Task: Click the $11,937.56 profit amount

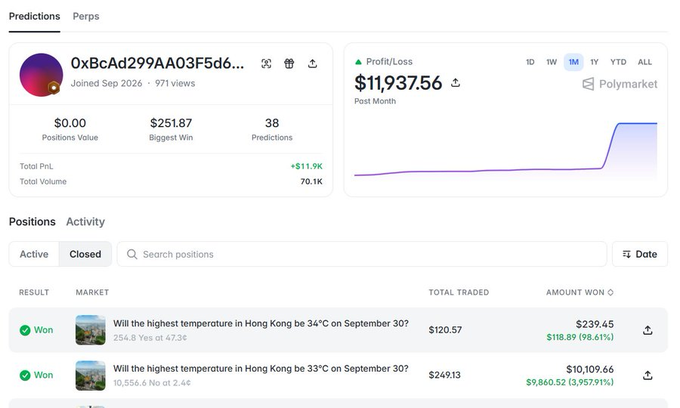Action: click(398, 83)
